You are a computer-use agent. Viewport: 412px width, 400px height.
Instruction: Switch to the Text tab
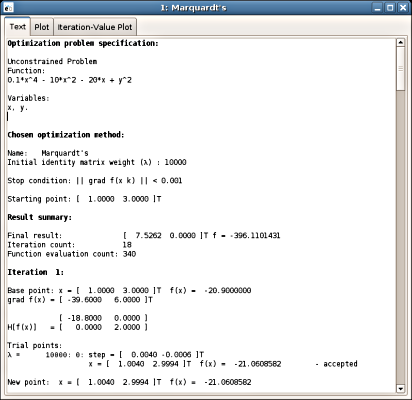pos(18,27)
